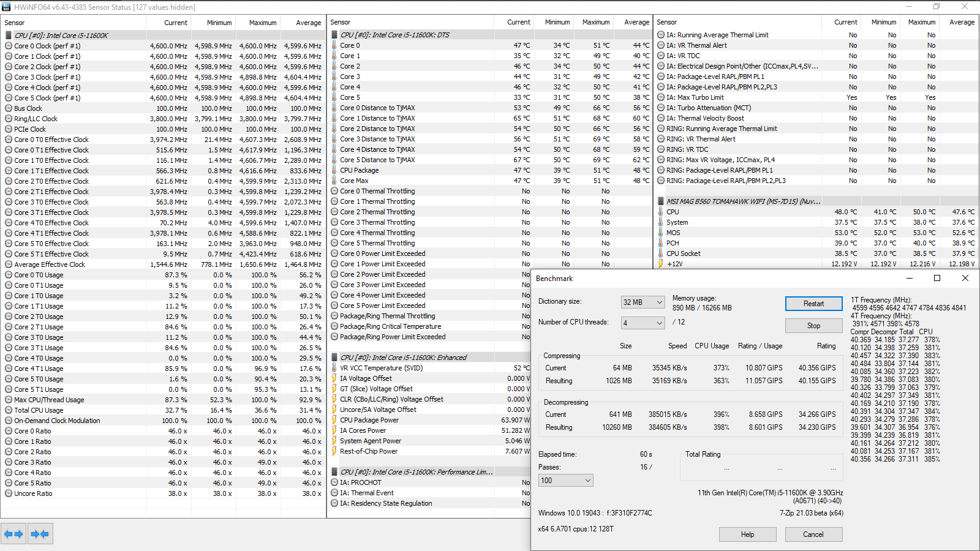Click the lightning icon beside Rest-of-Chip Power
The image size is (980, 551).
(x=334, y=451)
